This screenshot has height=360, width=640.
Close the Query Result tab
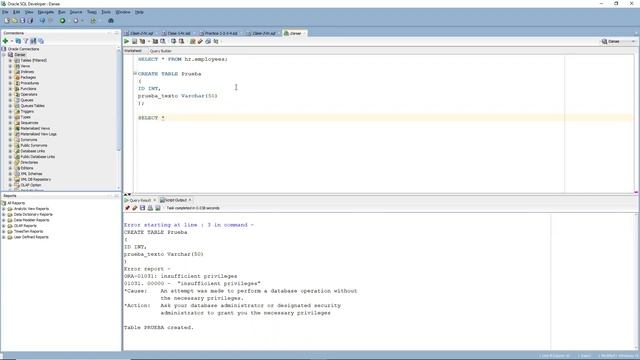click(154, 200)
